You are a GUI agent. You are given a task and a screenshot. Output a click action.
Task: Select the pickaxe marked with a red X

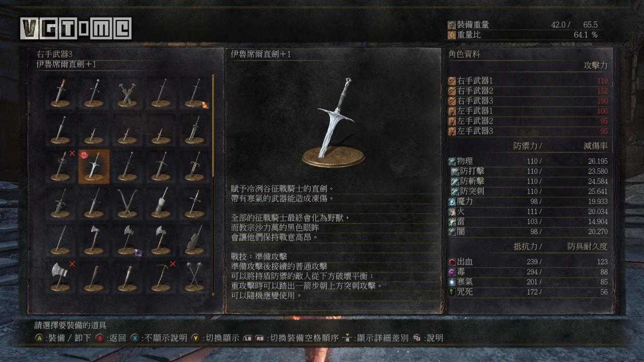[x=161, y=276]
